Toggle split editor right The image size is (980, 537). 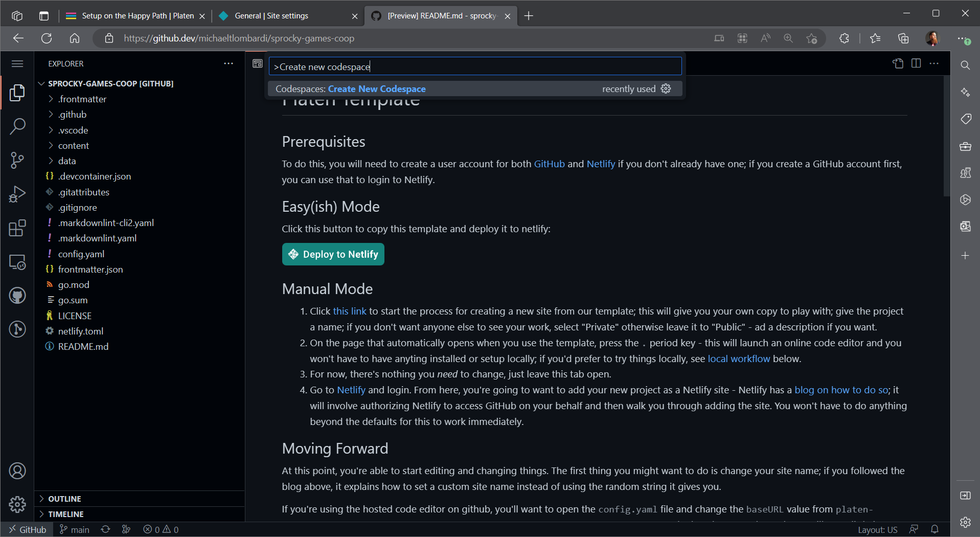click(916, 63)
